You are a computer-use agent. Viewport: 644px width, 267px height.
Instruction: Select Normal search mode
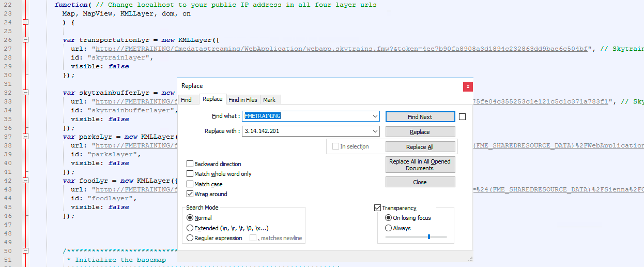click(x=190, y=218)
